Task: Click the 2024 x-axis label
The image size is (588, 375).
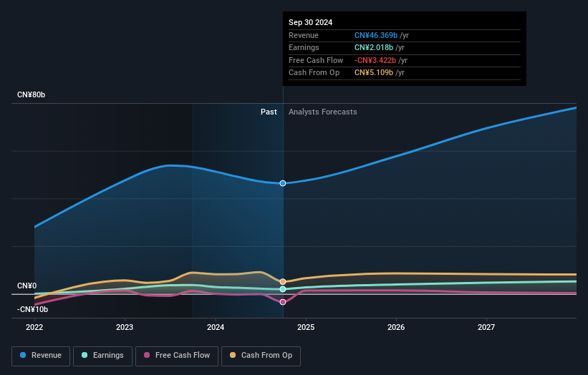Action: (216, 328)
